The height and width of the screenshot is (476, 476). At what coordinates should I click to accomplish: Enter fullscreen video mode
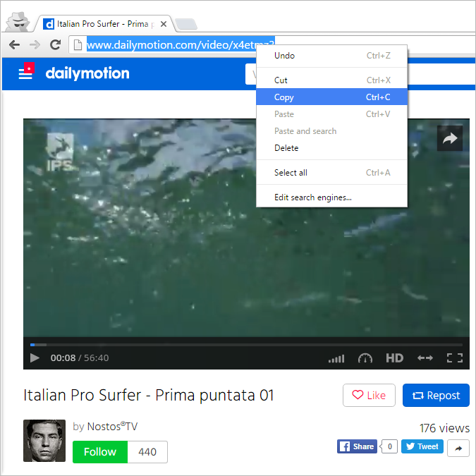point(455,358)
